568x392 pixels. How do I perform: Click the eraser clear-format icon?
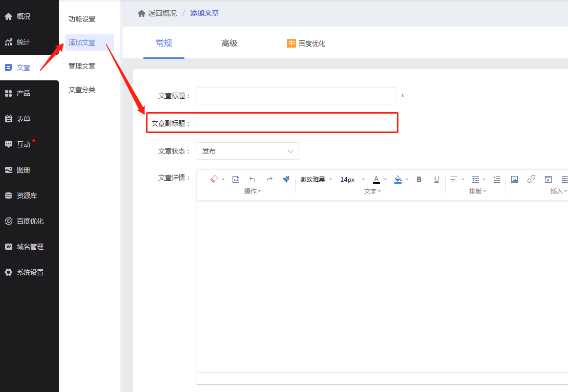click(x=214, y=179)
